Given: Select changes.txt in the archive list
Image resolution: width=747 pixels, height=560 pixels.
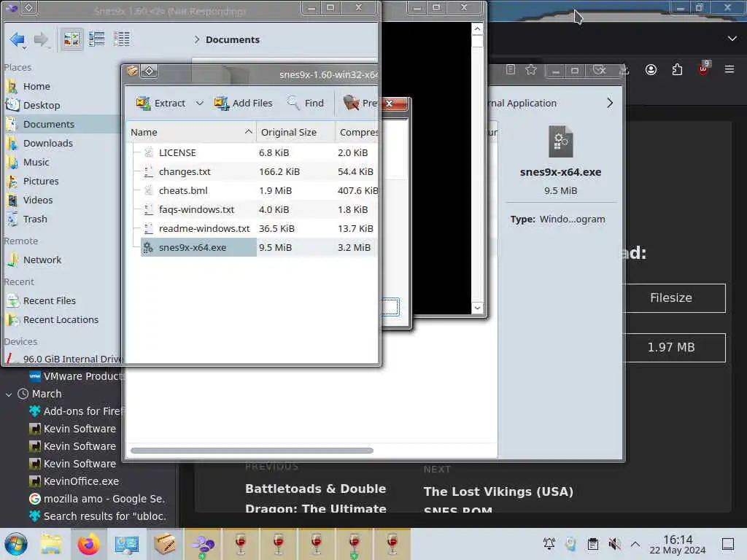Looking at the screenshot, I should pyautogui.click(x=185, y=172).
